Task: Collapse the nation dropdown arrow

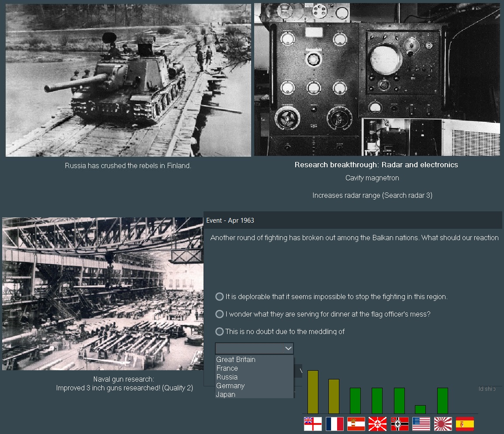Action: pyautogui.click(x=288, y=348)
